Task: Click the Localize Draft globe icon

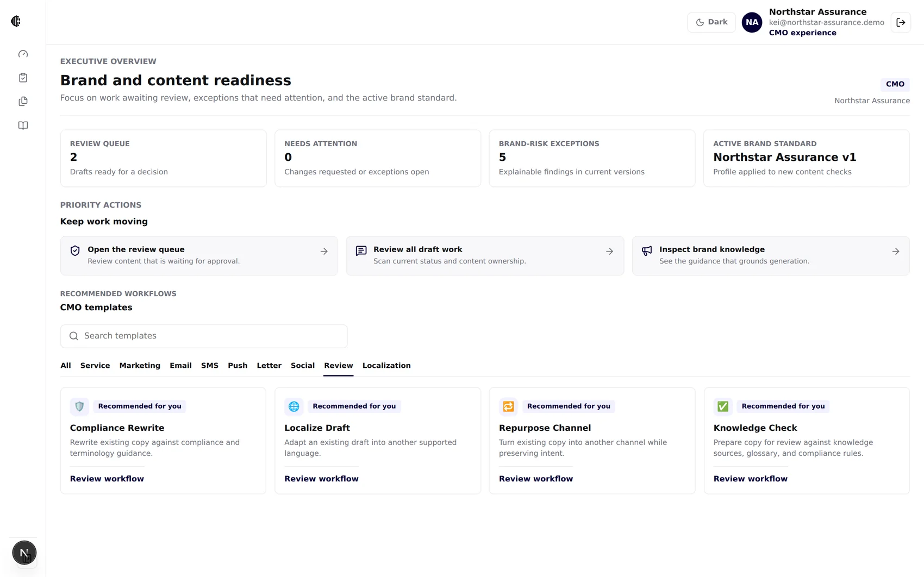Action: pyautogui.click(x=294, y=406)
